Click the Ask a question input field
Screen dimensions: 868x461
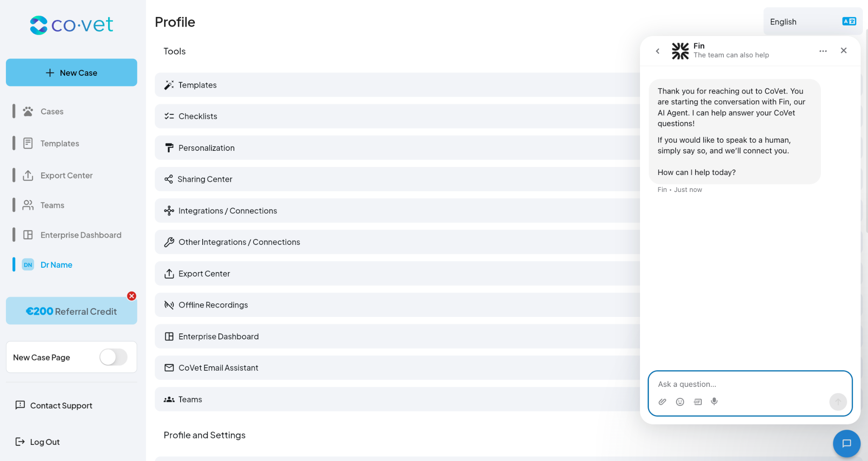point(750,384)
